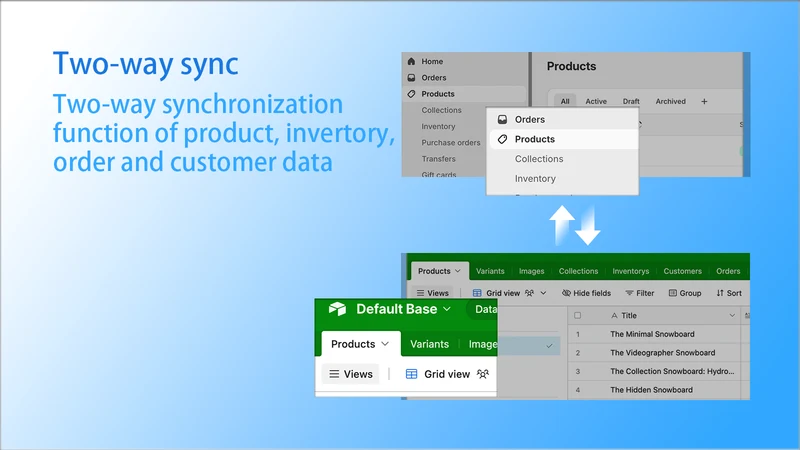Click the Group icon in toolbar
Viewport: 800px width, 450px height.
[673, 293]
